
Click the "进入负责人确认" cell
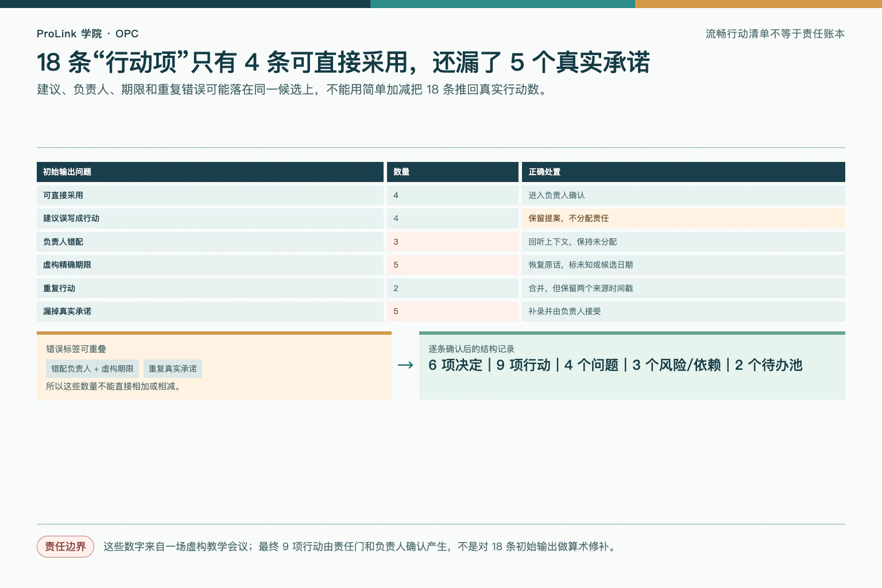pyautogui.click(x=683, y=195)
